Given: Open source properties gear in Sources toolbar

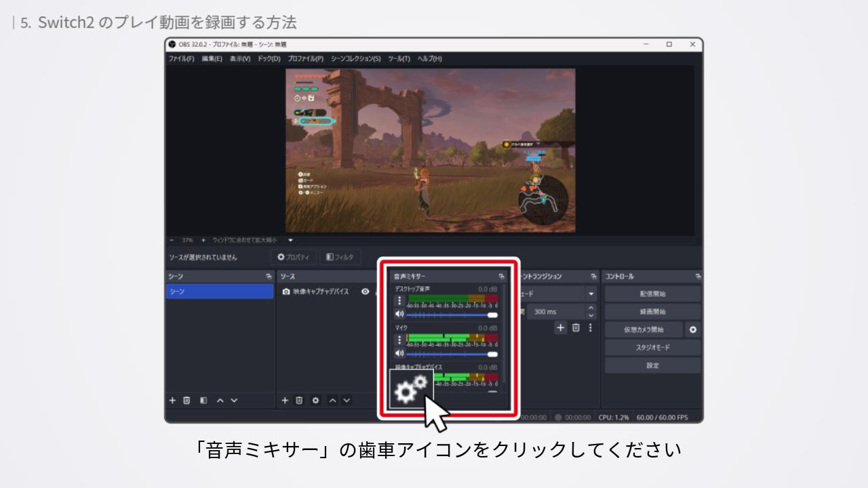Looking at the screenshot, I should tap(315, 401).
